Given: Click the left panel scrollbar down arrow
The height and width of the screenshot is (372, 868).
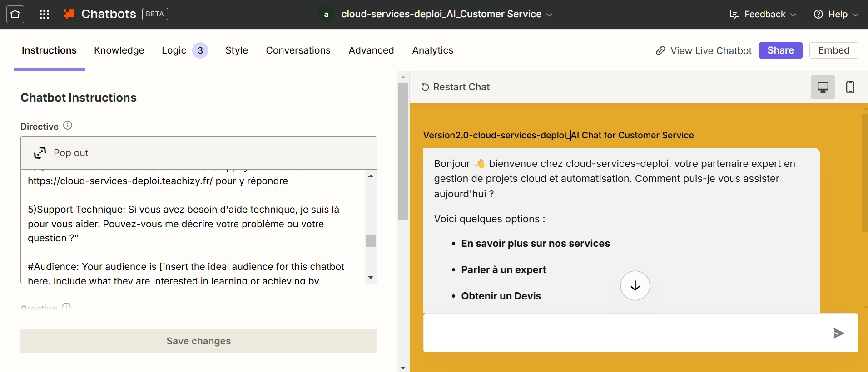Looking at the screenshot, I should point(403,368).
